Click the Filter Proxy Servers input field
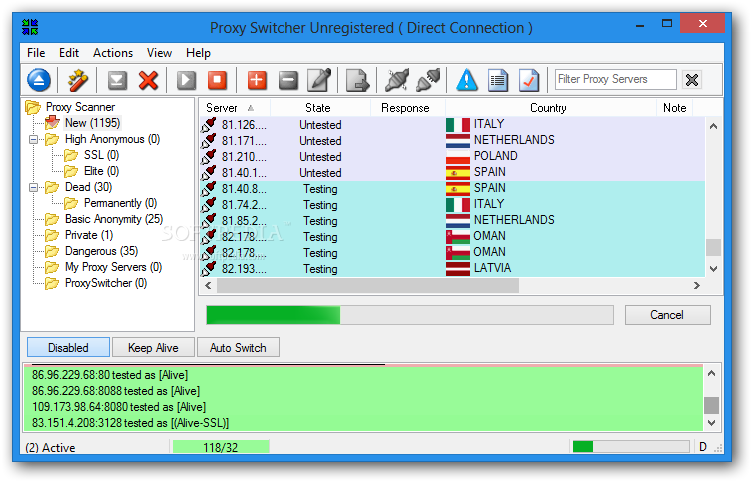The image size is (752, 482). click(x=616, y=80)
